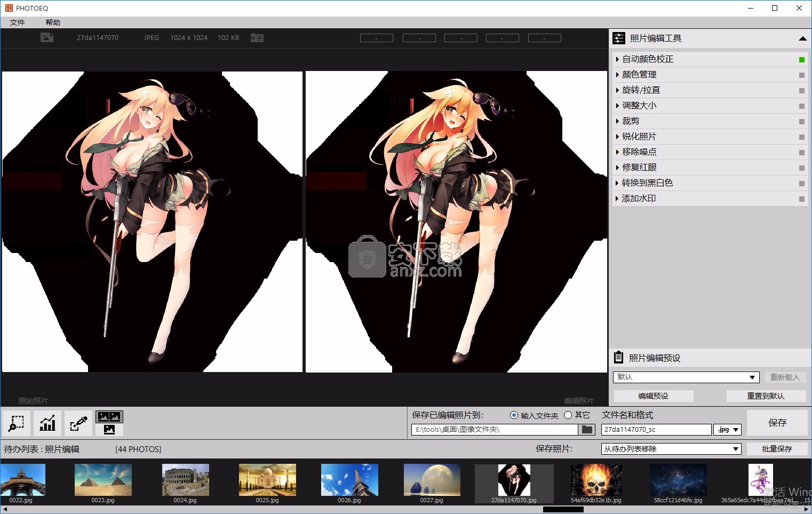
Task: Expand the 修复红眼 section
Action: tap(617, 168)
